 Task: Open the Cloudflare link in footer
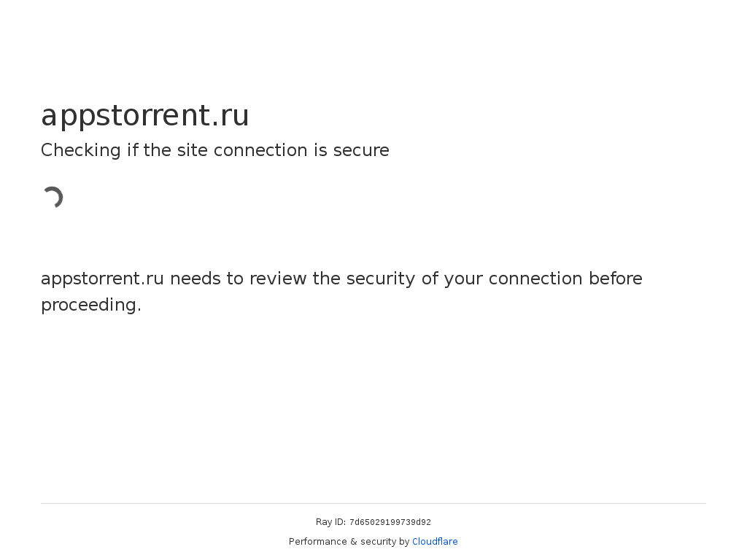click(x=435, y=542)
